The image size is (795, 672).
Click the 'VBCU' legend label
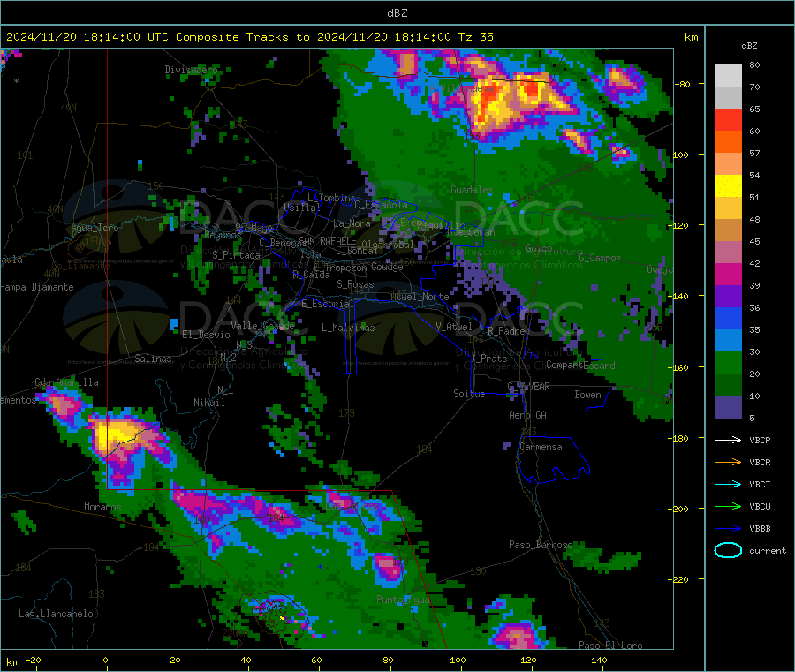coord(760,506)
